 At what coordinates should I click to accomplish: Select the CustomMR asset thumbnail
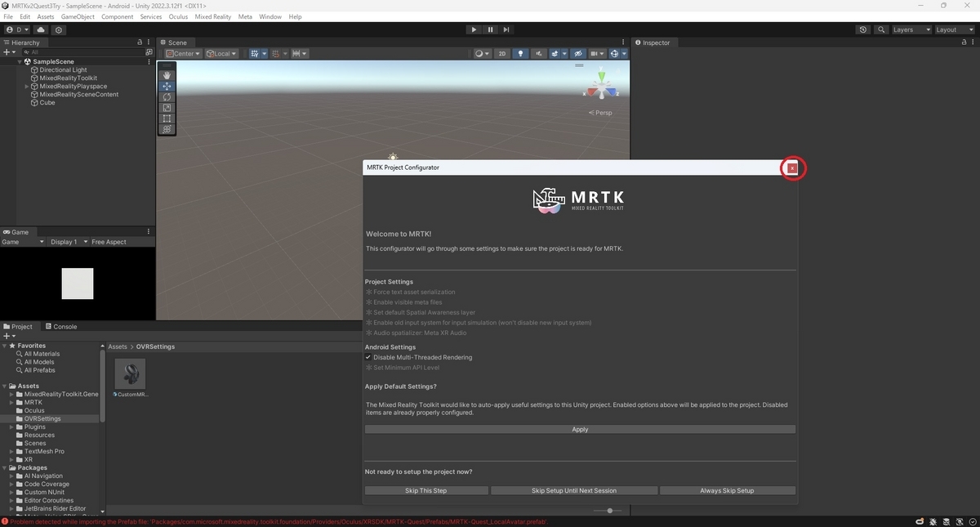pyautogui.click(x=130, y=374)
